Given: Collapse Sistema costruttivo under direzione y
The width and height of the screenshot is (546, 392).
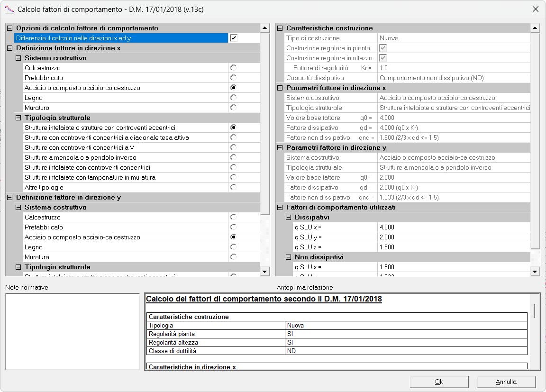Looking at the screenshot, I should pos(18,208).
